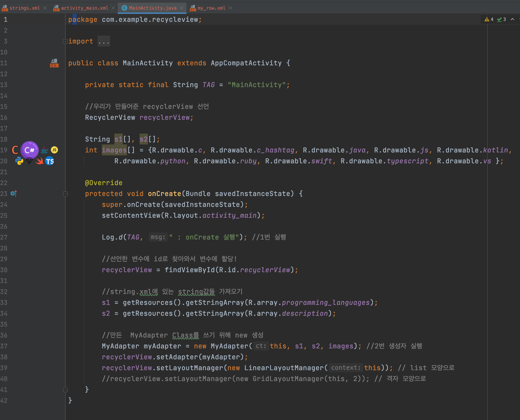Click line number 30 in gutter
520x420 pixels.
click(x=4, y=270)
